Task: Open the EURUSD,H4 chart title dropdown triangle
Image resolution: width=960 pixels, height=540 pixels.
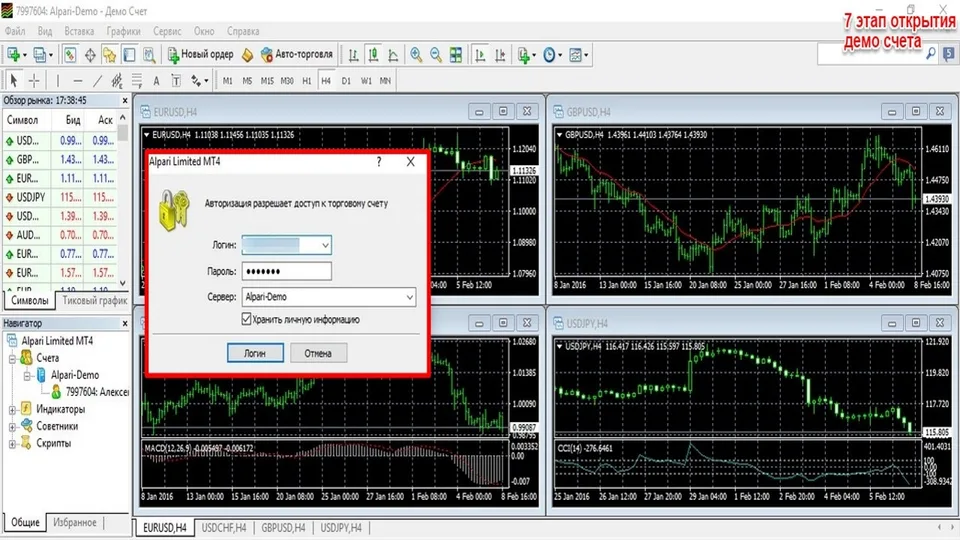Action: click(x=146, y=135)
